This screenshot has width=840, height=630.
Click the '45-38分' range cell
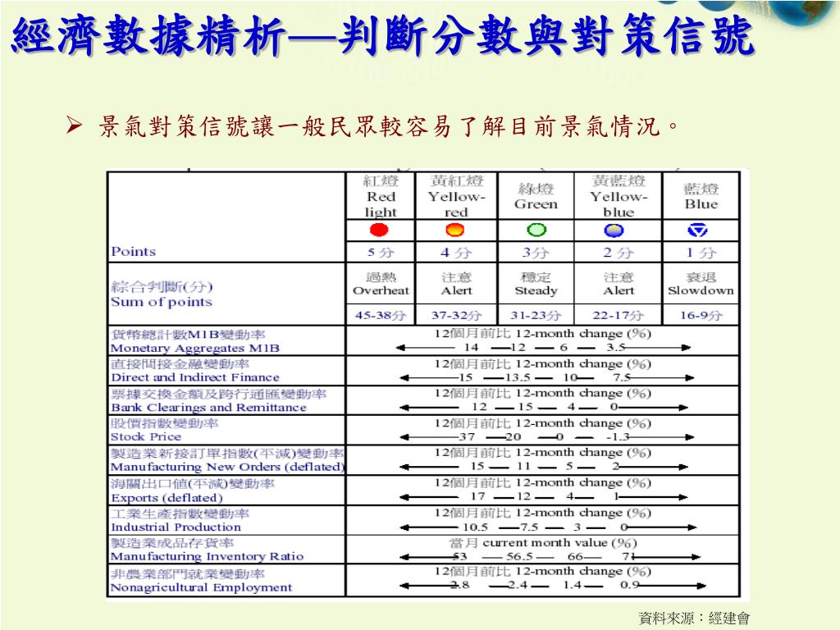381,316
